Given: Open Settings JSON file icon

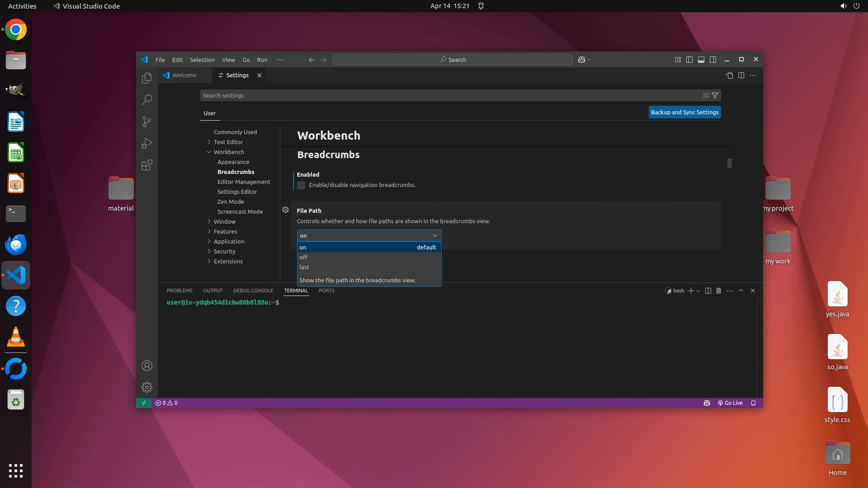Looking at the screenshot, I should tap(729, 75).
